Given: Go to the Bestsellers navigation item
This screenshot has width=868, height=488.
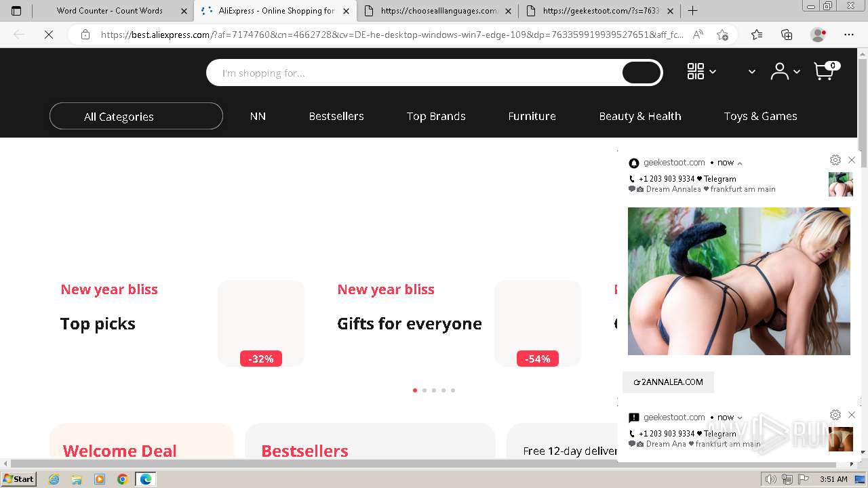Looking at the screenshot, I should tap(336, 116).
